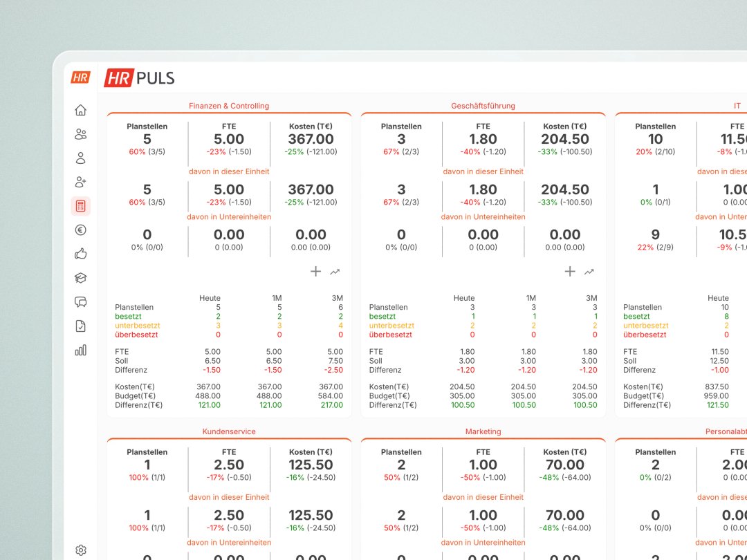Click the -2.50 FTE difference value
The image size is (747, 560).
[334, 369]
